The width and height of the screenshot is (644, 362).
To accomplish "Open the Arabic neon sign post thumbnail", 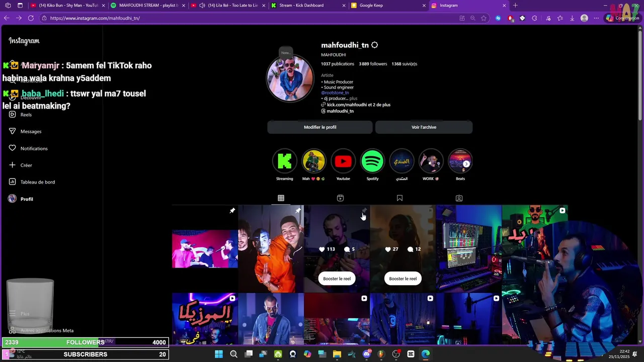I will [205, 319].
